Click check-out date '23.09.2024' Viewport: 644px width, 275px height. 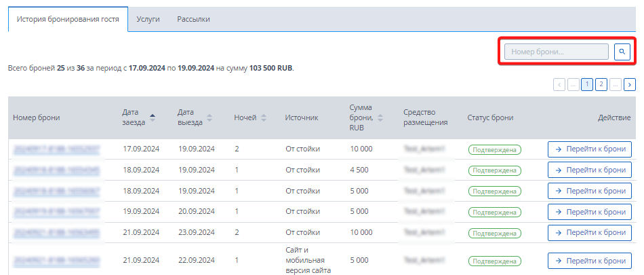click(197, 233)
